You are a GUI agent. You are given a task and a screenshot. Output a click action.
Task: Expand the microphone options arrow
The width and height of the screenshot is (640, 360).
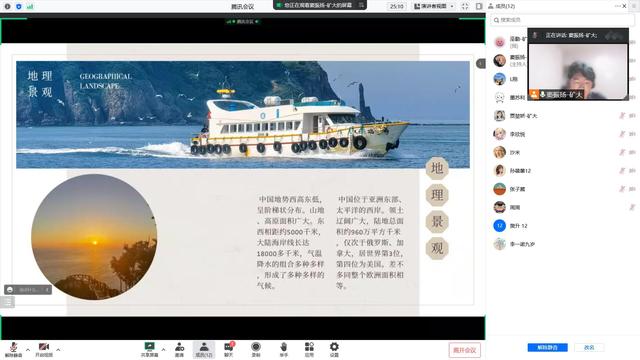[x=28, y=350]
